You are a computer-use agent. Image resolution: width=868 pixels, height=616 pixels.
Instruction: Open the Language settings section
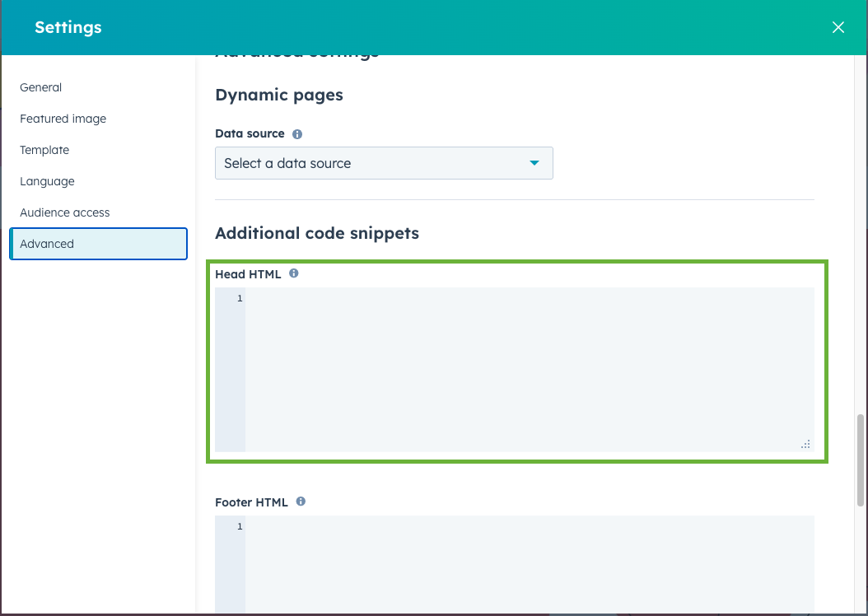tap(47, 181)
